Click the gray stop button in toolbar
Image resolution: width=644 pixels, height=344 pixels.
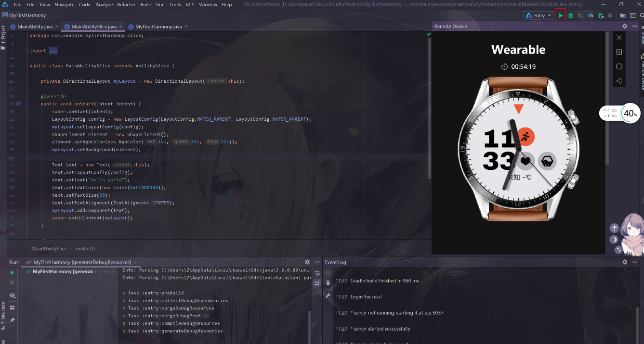click(610, 15)
